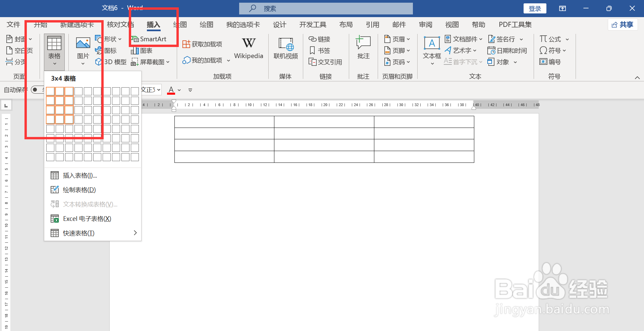Click 获取加载项 add-ins store
644x331 pixels.
click(202, 44)
